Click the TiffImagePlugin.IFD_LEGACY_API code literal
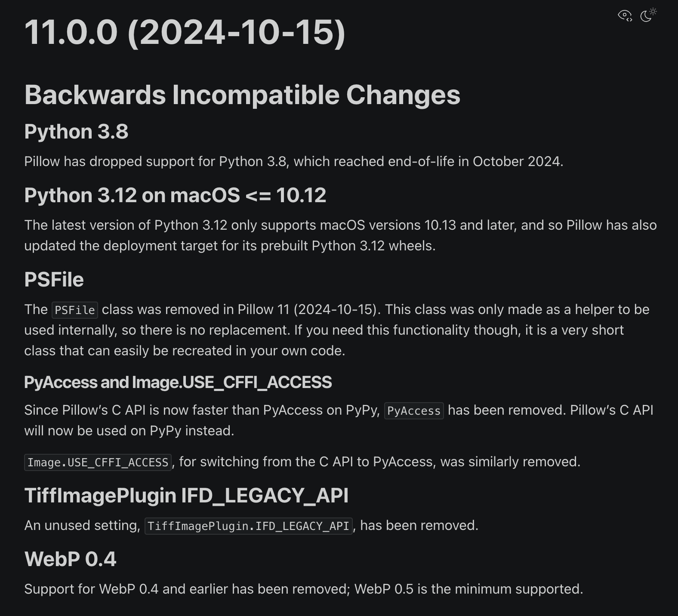This screenshot has width=678, height=616. (x=249, y=526)
